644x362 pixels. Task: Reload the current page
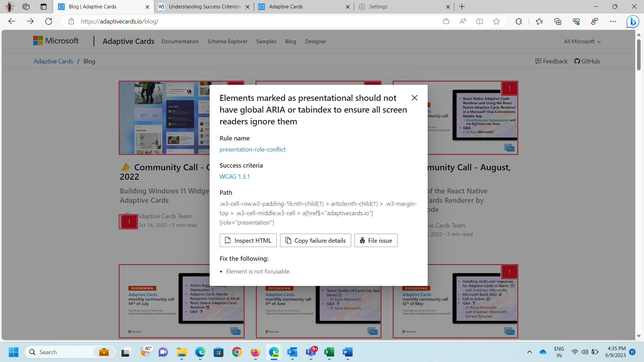click(x=49, y=21)
